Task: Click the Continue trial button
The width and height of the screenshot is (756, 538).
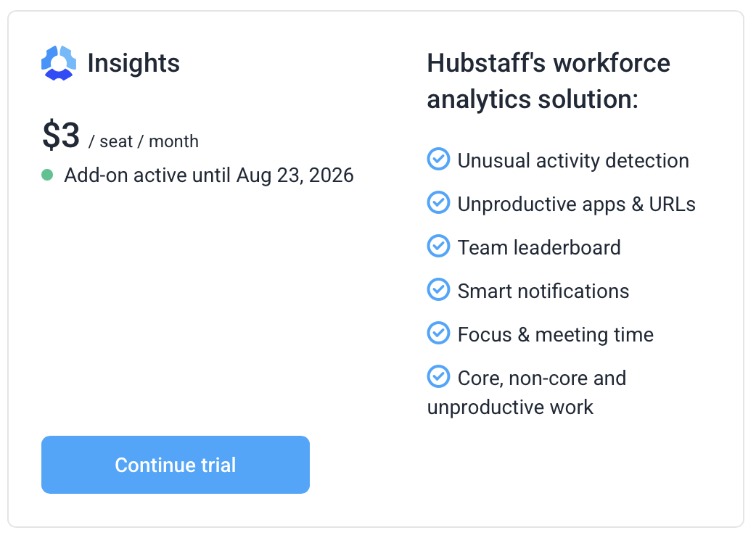Action: coord(176,465)
